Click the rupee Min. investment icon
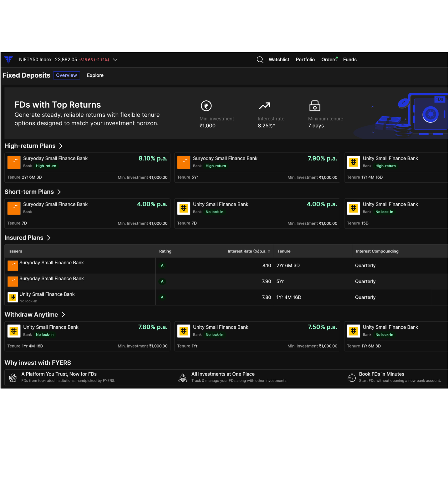The height and width of the screenshot is (478, 448). [x=206, y=106]
